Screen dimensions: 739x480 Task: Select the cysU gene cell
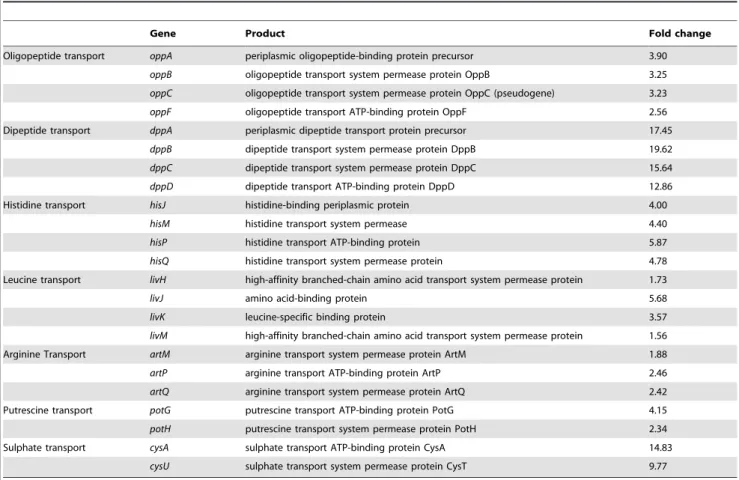159,466
